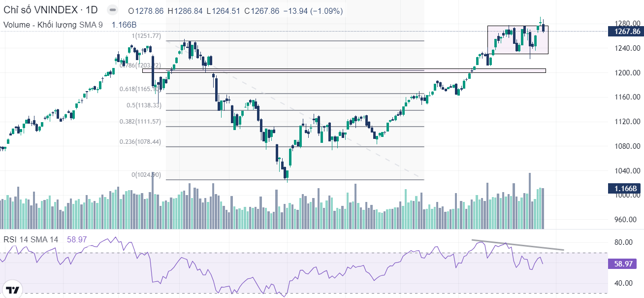Screen dimensions: 644x298
Task: Click the 58.97 RSI label on right axis
Action: tap(623, 264)
